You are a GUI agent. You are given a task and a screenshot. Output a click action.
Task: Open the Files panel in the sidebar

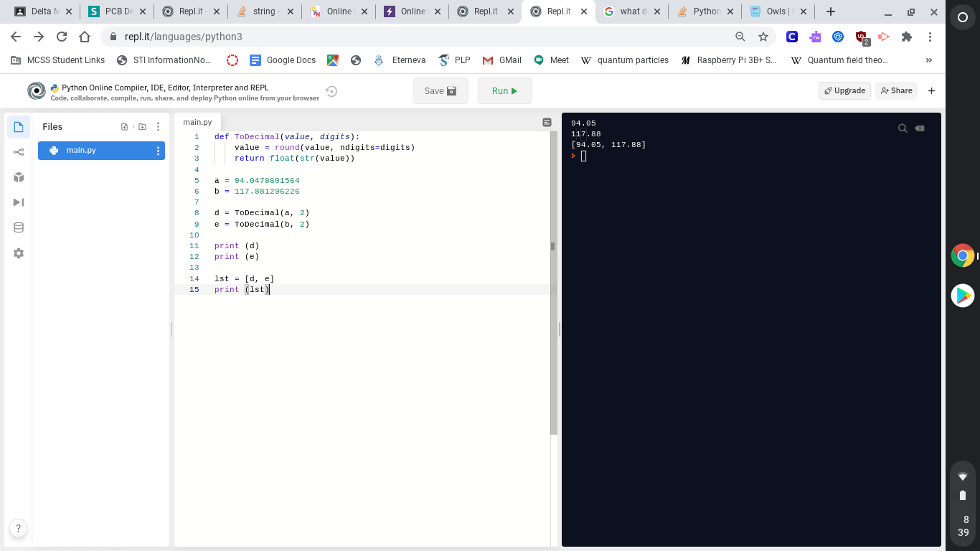(x=19, y=126)
